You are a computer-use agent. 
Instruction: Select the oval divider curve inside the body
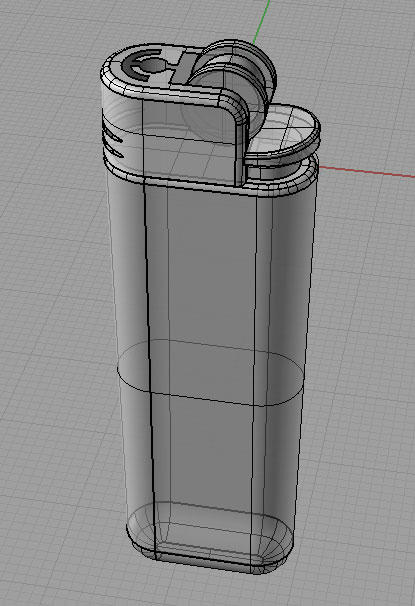coord(210,373)
